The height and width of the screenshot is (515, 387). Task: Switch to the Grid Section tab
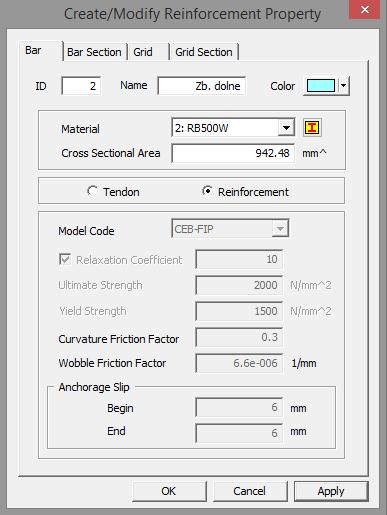[204, 52]
